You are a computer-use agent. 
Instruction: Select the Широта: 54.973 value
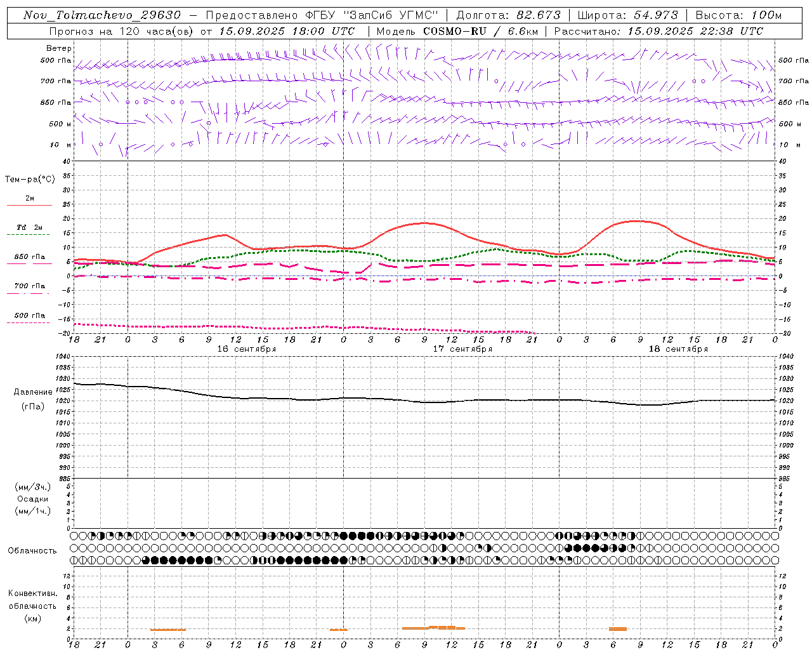[628, 15]
